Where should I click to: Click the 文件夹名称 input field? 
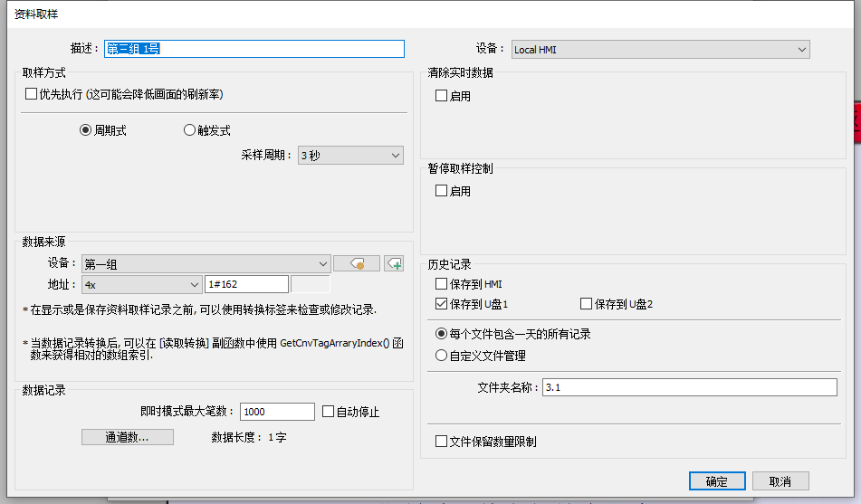tap(689, 387)
